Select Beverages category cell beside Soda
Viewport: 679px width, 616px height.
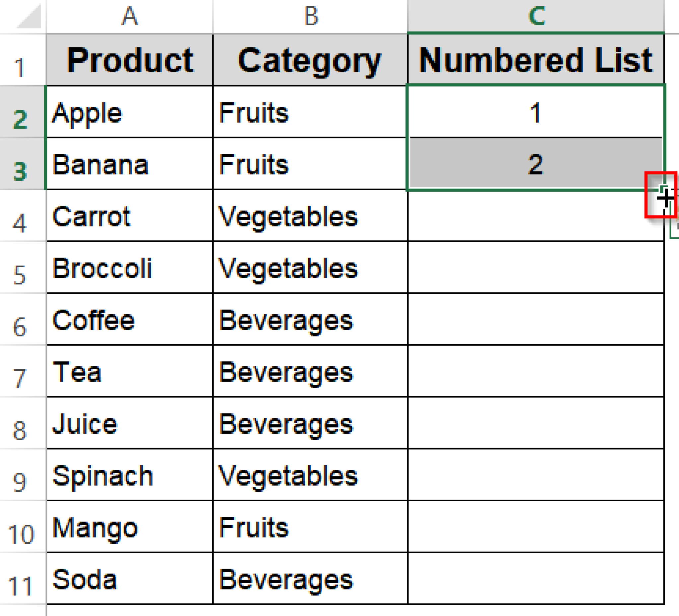310,579
